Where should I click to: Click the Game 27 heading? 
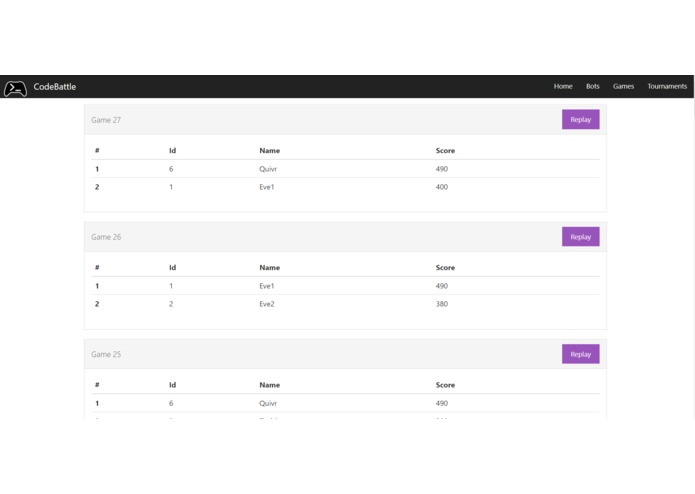point(106,120)
